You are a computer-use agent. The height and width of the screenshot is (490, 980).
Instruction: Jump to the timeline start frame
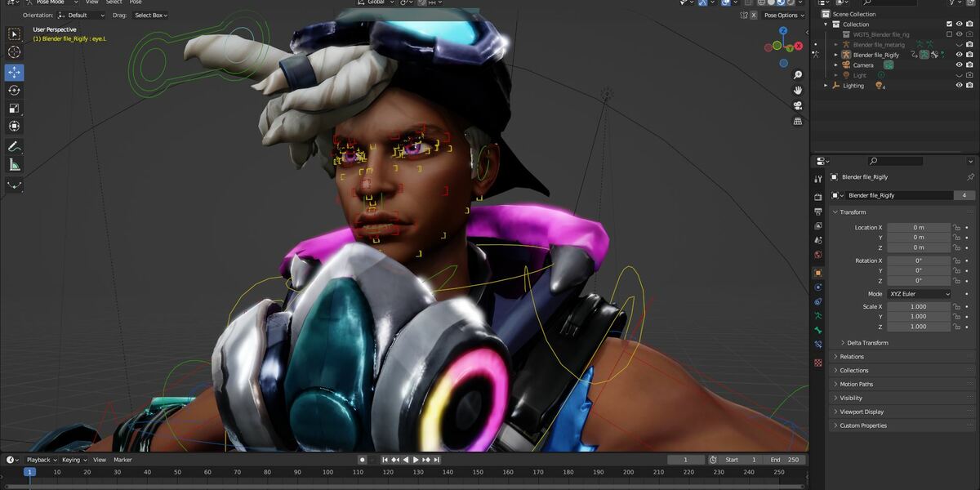pyautogui.click(x=385, y=460)
